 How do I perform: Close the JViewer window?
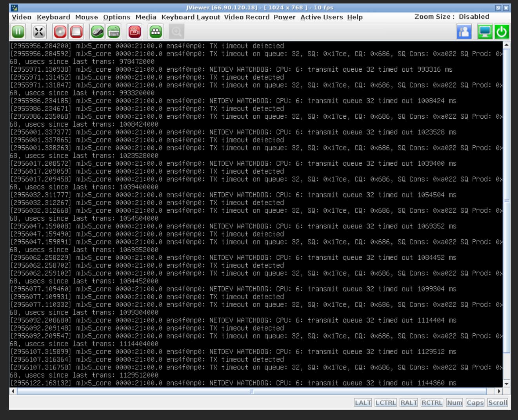click(x=506, y=8)
